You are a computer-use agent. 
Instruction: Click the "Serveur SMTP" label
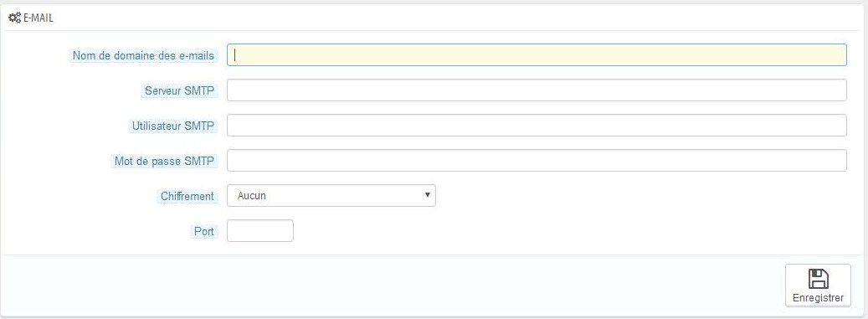[x=179, y=90]
